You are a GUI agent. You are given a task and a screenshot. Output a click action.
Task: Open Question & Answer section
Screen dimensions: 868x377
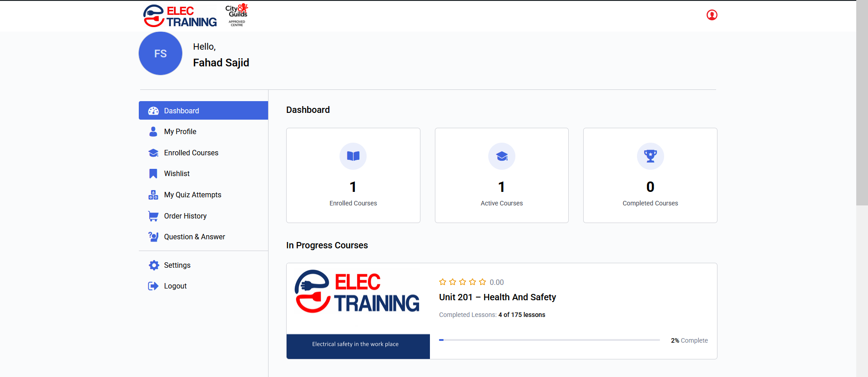(194, 237)
